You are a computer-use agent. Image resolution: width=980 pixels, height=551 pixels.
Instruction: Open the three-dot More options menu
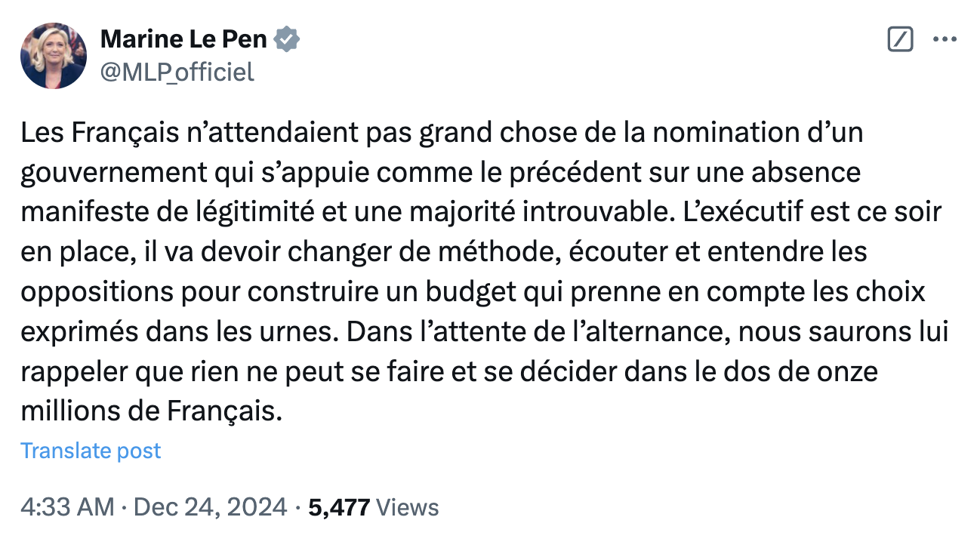click(x=945, y=39)
